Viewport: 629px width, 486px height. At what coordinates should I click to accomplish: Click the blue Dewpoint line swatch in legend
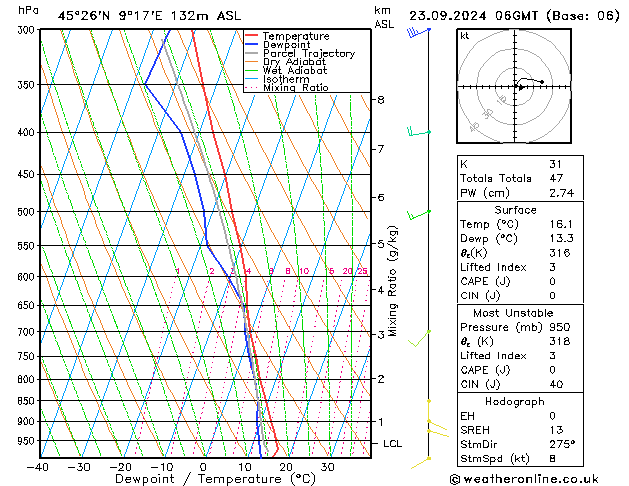252,45
